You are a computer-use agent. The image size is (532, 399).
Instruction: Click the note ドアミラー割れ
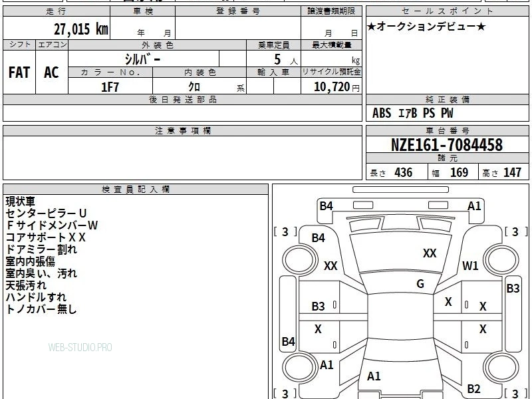[x=41, y=249]
